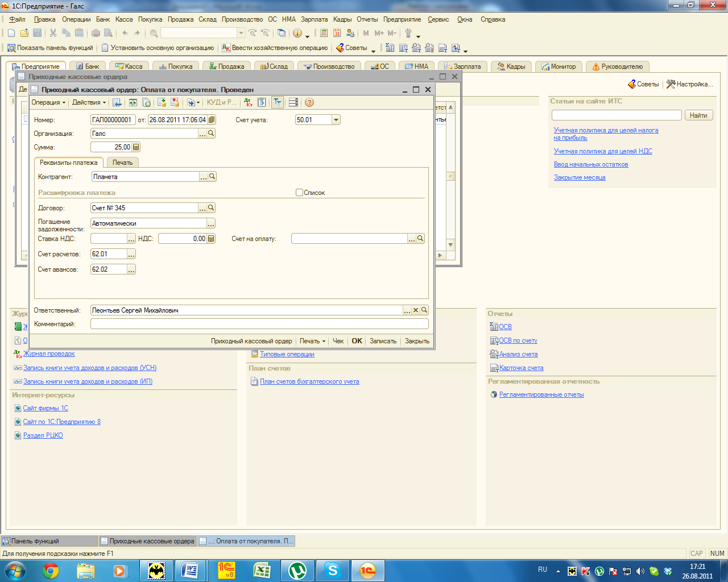728x582 pixels.
Task: Expand the Счет учета 50.01 dropdown arrow
Action: tap(336, 120)
